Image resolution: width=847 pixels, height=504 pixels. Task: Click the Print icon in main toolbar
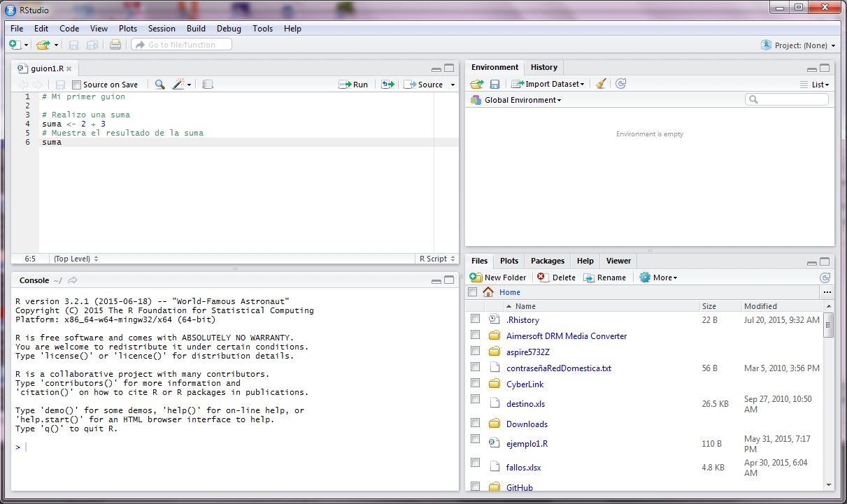point(115,45)
